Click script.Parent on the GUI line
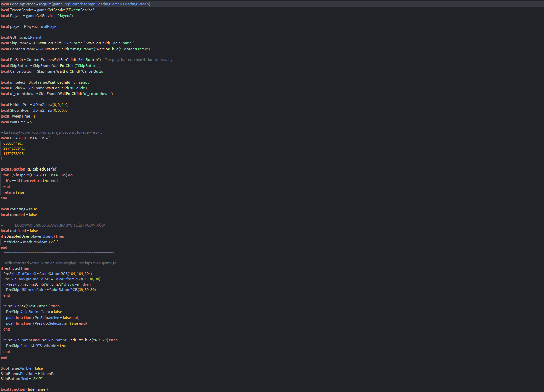 (x=30, y=37)
